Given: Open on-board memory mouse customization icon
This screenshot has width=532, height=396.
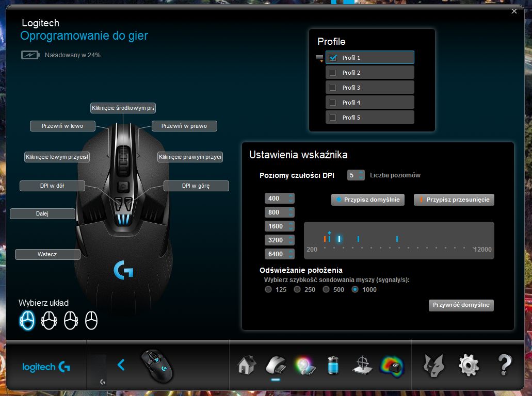Looking at the screenshot, I should click(x=276, y=365).
